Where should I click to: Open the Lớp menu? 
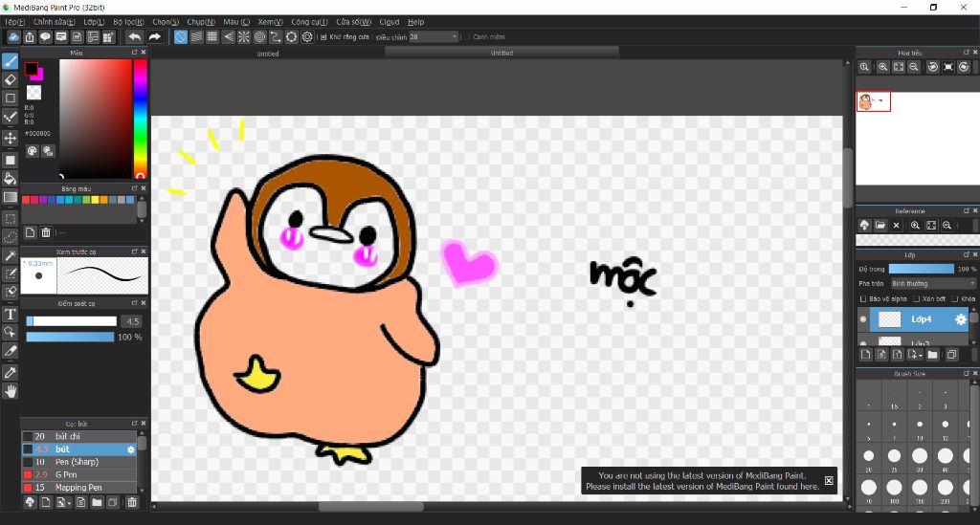pos(94,22)
